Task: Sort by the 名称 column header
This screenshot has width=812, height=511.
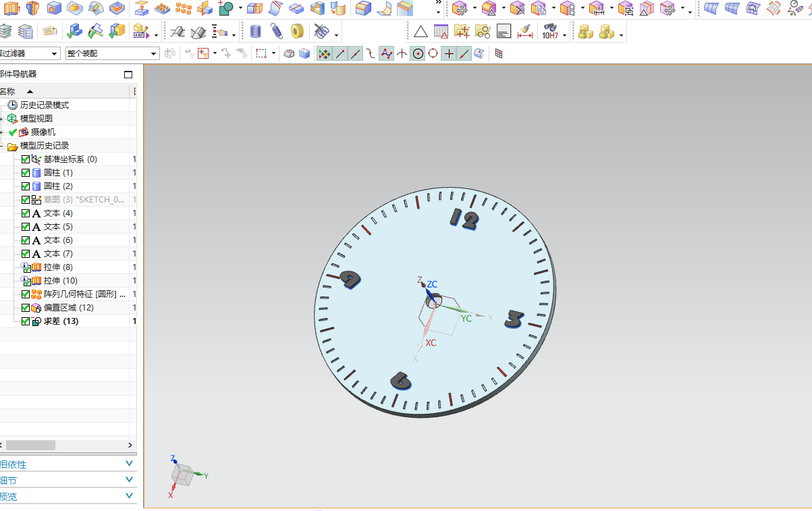Action: 8,91
